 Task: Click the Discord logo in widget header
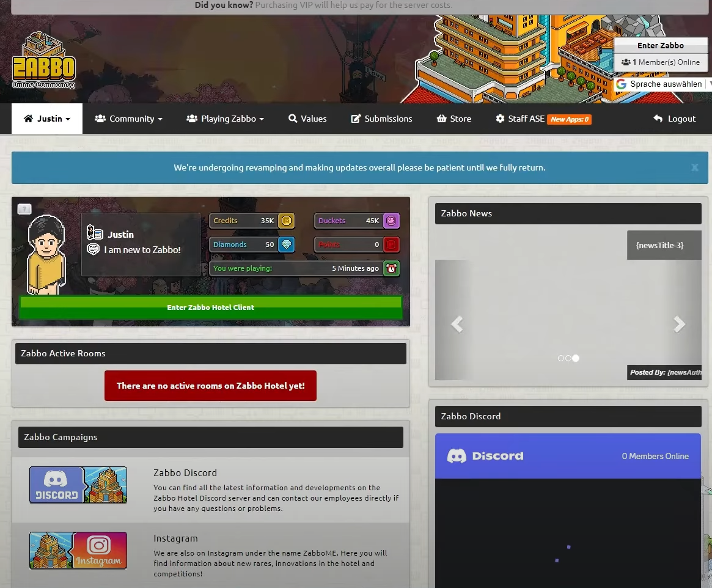(485, 456)
